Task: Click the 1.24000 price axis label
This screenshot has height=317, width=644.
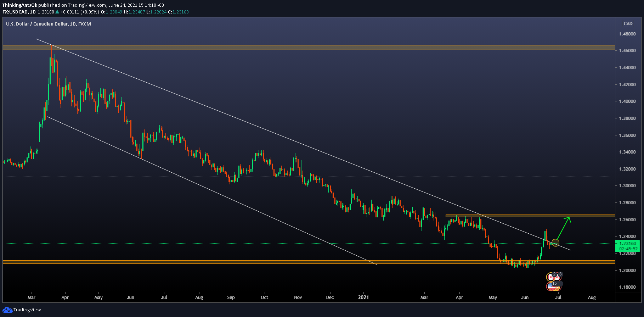Action: pyautogui.click(x=627, y=237)
